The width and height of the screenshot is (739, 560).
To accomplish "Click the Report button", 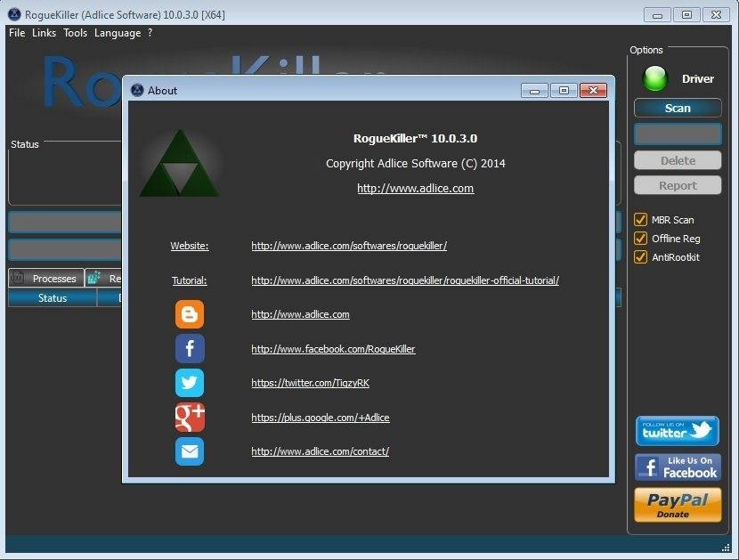I will point(678,185).
